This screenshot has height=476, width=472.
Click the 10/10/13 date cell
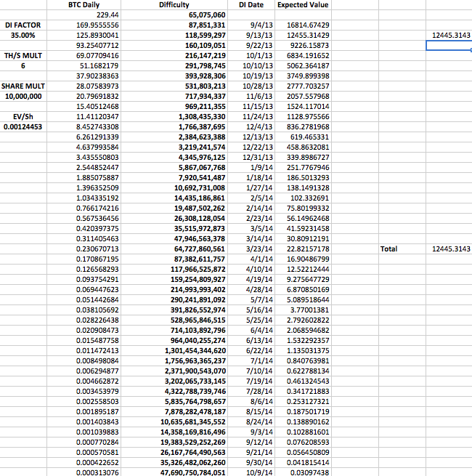coord(251,66)
